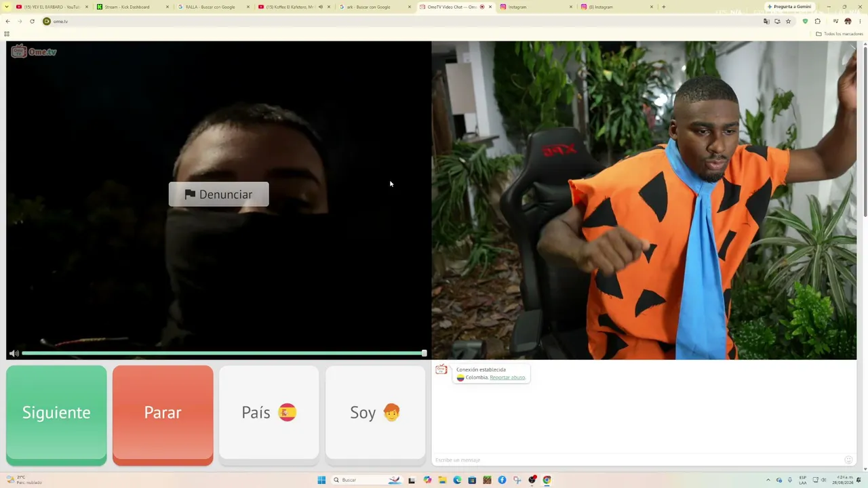The image size is (868, 488).
Task: Click the Pregunta a Gemini button
Action: tap(789, 7)
